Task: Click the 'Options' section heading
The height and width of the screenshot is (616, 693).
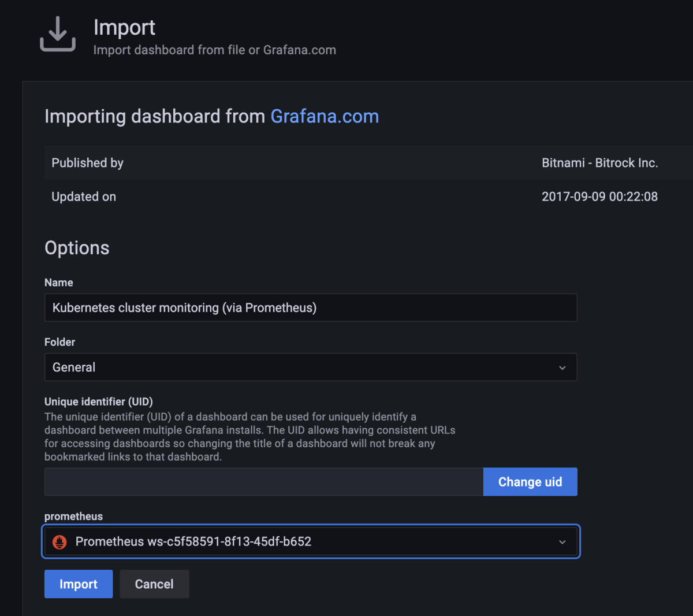Action: point(77,248)
